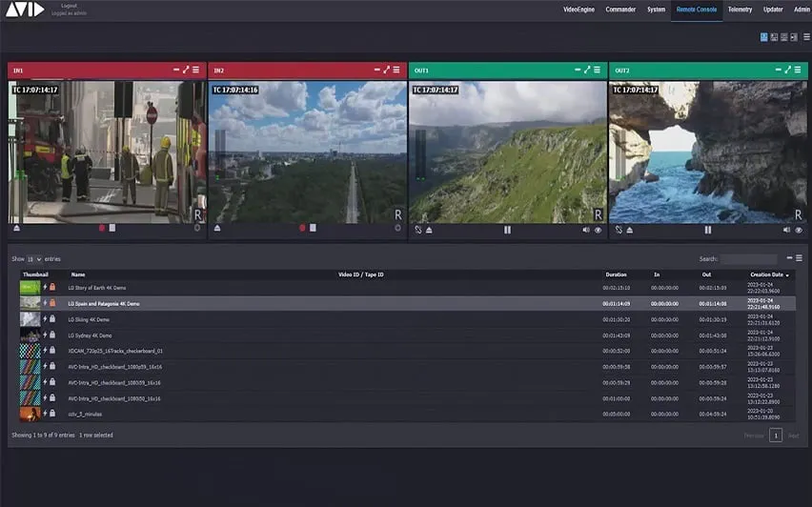Viewport: 812px width, 507px height.
Task: Switch to the Telemetry tab
Action: (x=740, y=10)
